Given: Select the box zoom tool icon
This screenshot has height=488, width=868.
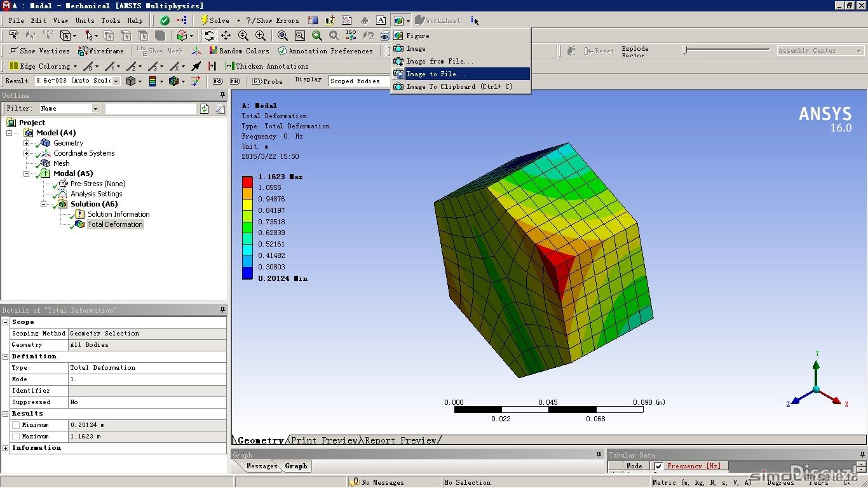Looking at the screenshot, I should [x=261, y=36].
